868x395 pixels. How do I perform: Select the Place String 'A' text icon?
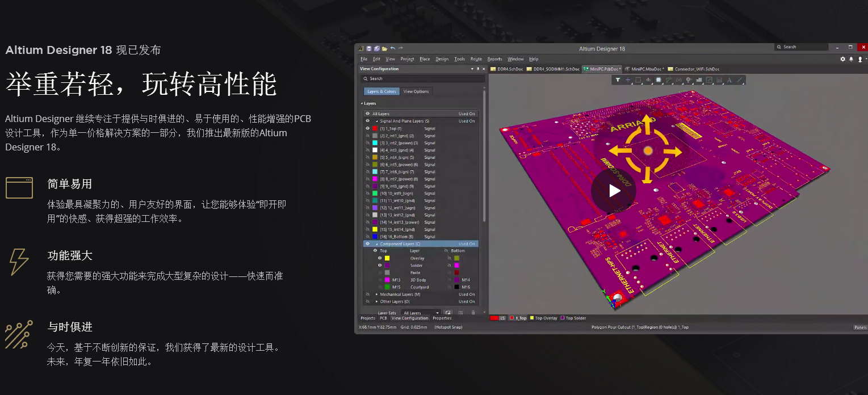click(x=729, y=80)
